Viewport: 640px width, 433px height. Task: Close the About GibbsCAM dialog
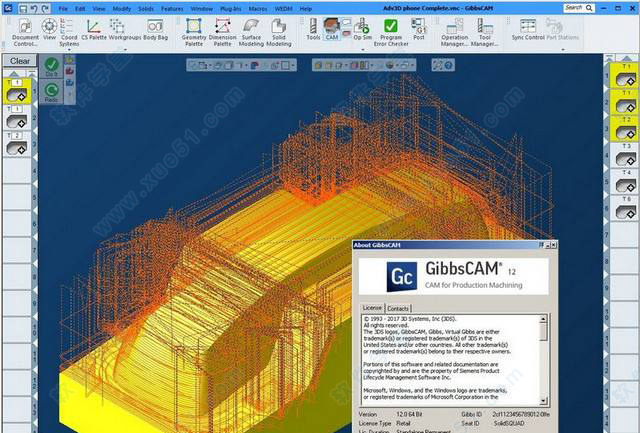click(x=553, y=245)
